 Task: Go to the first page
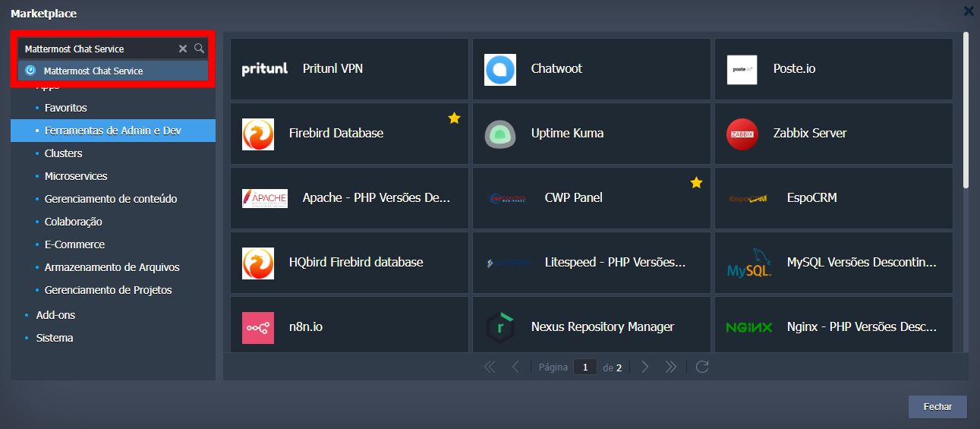click(x=490, y=367)
